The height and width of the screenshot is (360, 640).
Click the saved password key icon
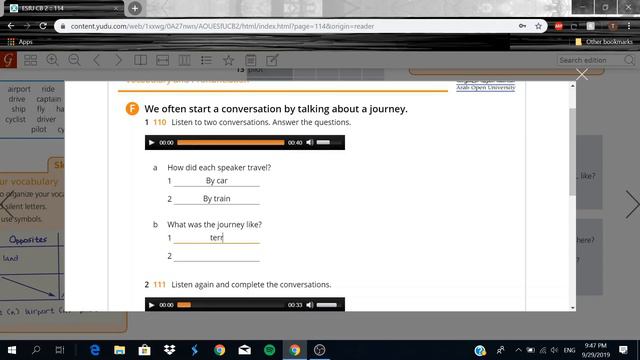click(x=522, y=26)
